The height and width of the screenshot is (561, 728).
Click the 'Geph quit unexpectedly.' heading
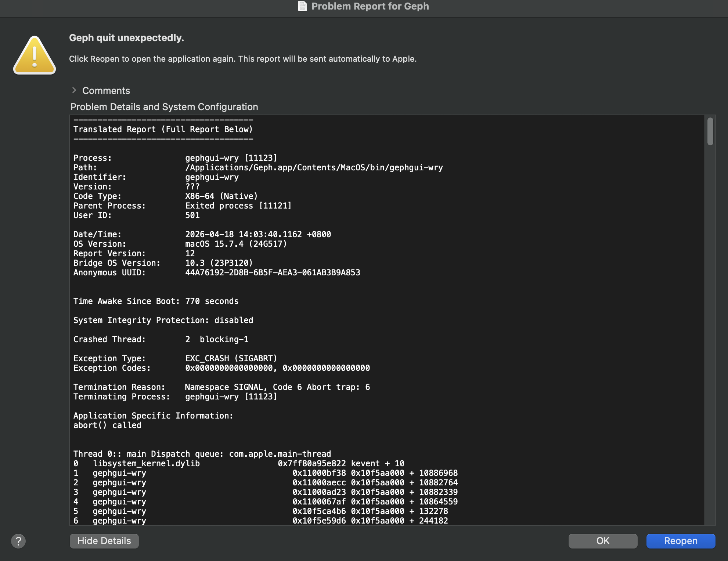click(126, 38)
